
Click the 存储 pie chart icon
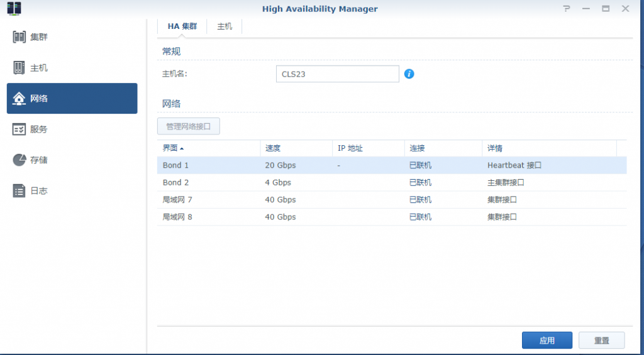(x=19, y=160)
